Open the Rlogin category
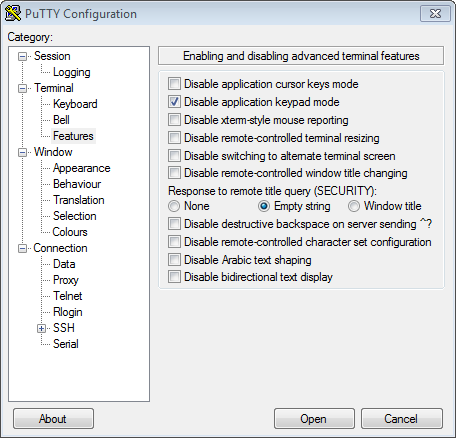The image size is (456, 438). (67, 312)
